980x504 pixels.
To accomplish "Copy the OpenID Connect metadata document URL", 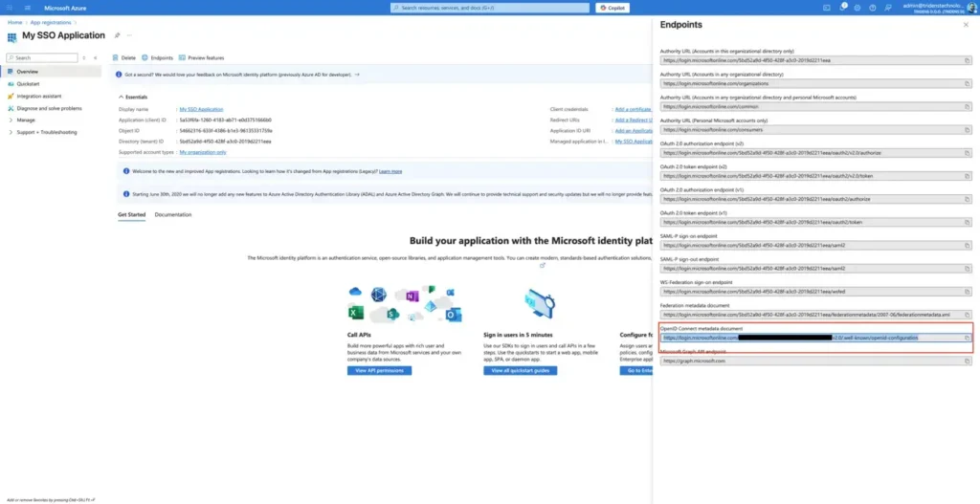I will click(967, 338).
